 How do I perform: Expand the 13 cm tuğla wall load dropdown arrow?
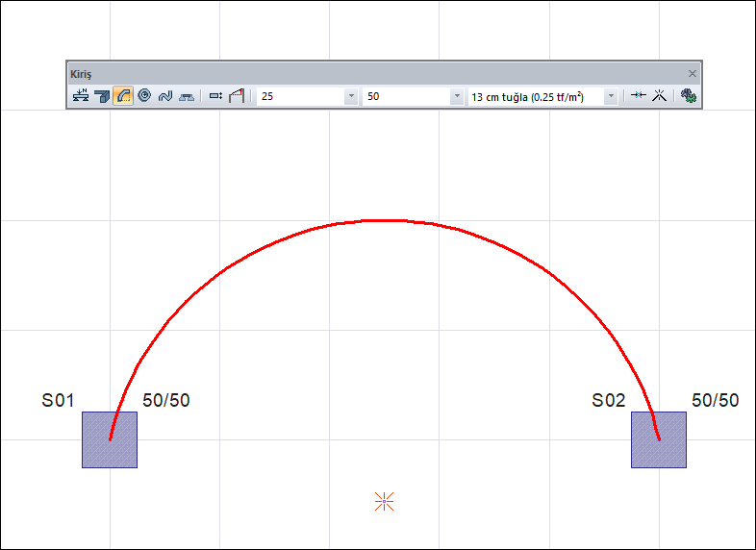pyautogui.click(x=610, y=97)
